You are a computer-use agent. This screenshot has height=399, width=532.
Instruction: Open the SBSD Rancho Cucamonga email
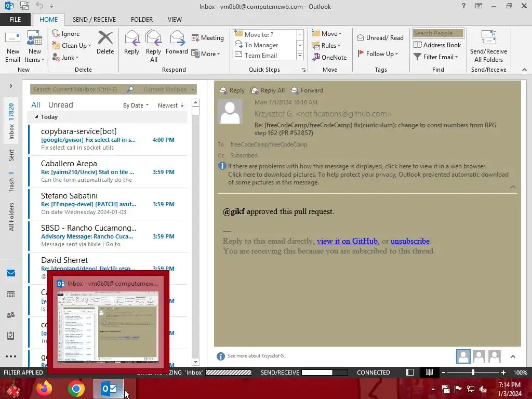tap(108, 236)
